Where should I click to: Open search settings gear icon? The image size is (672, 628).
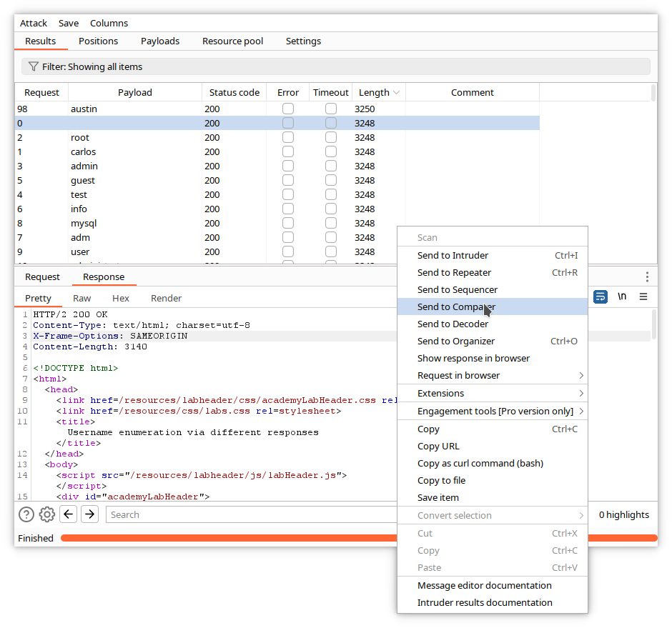click(x=47, y=514)
